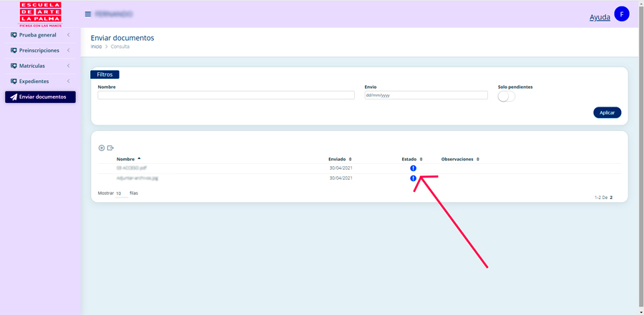This screenshot has height=315, width=644.
Task: Click the Enviado column header
Action: [x=337, y=159]
